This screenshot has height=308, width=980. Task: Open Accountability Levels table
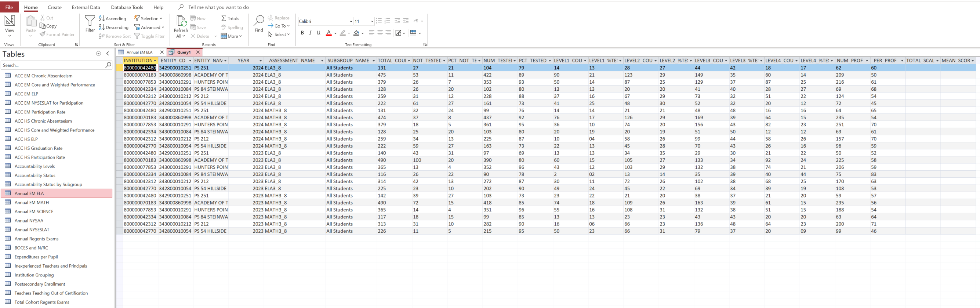(x=35, y=166)
